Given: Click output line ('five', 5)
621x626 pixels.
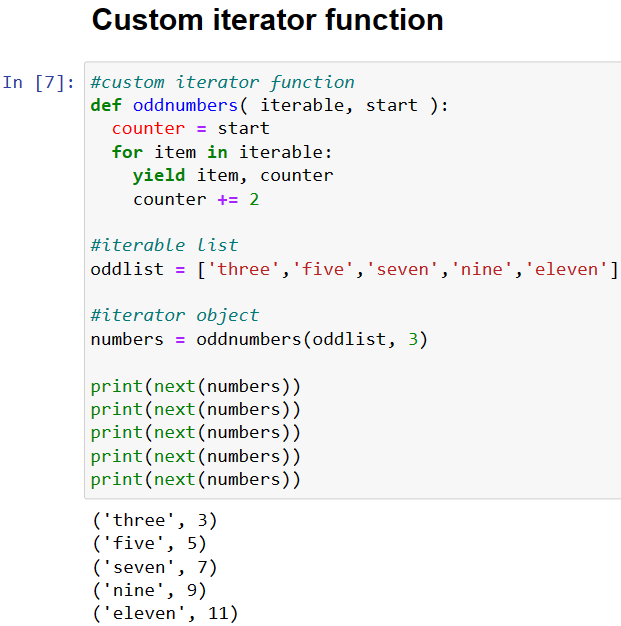Looking at the screenshot, I should coord(149,543).
